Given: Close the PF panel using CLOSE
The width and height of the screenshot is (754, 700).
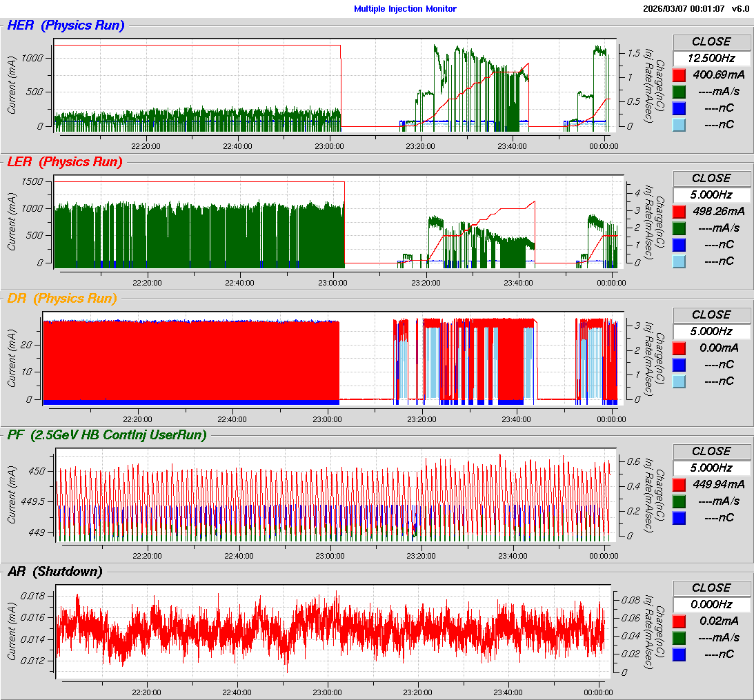Looking at the screenshot, I should 711,451.
